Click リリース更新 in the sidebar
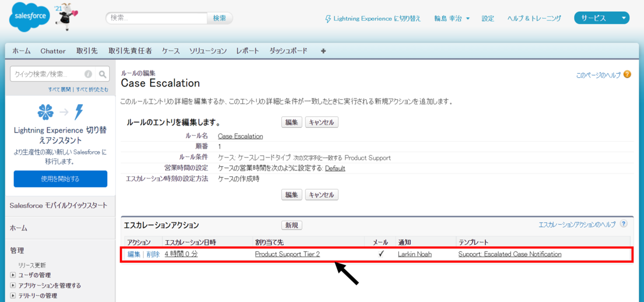 click(x=32, y=265)
